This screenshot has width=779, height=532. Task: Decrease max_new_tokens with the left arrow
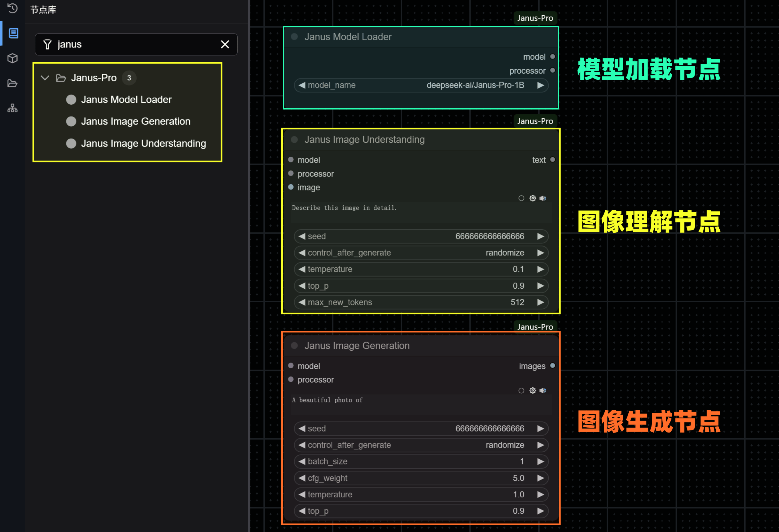point(302,302)
